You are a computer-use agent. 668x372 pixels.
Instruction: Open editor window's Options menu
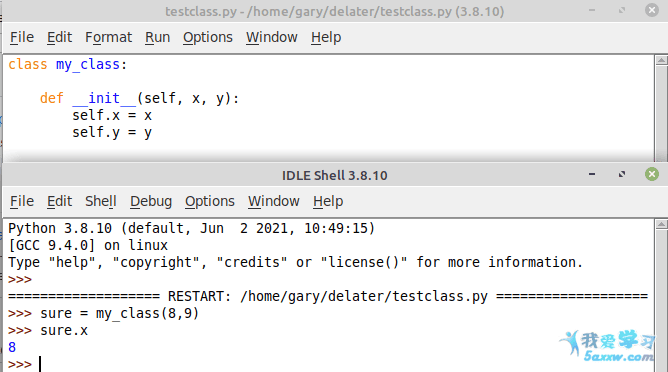click(207, 37)
